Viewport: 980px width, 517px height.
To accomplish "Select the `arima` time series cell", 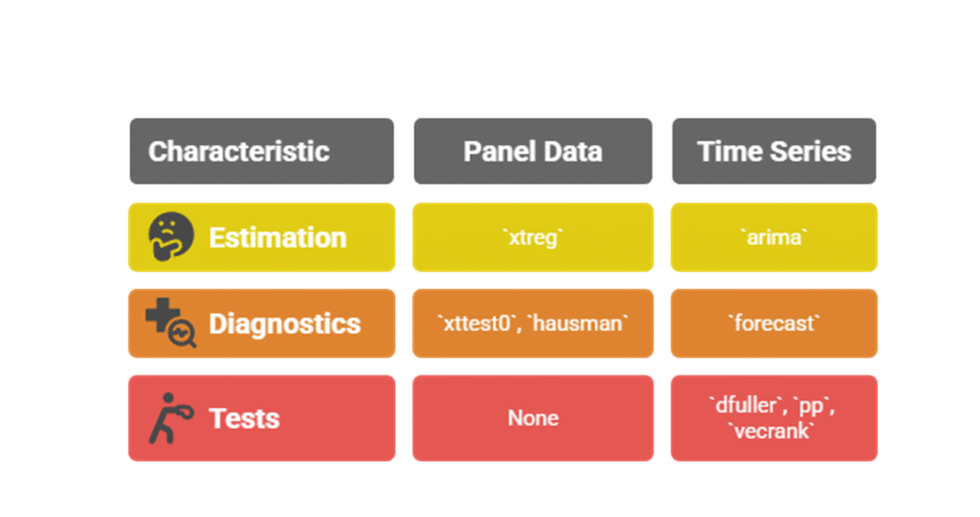I will click(773, 237).
